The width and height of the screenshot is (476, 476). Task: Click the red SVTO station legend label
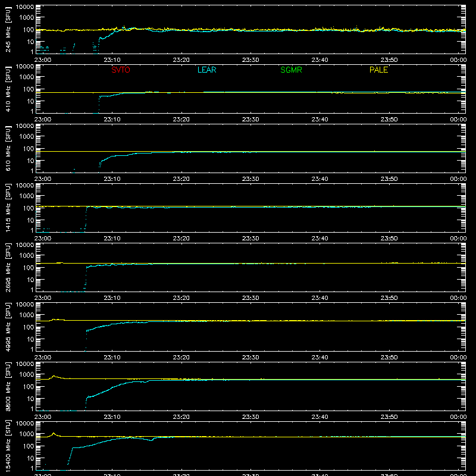121,70
